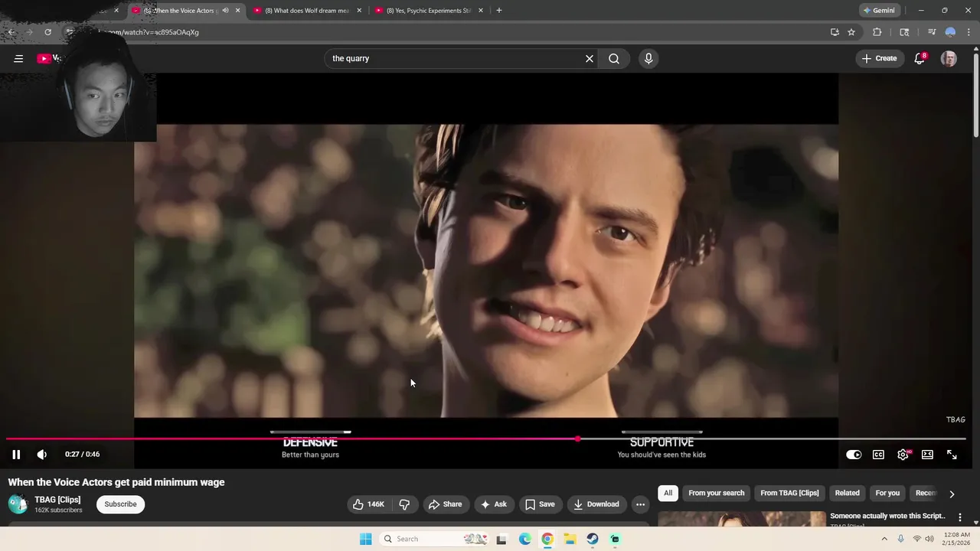Screen dimensions: 980x551
Task: Open more actions (three dots) menu
Action: 641,504
